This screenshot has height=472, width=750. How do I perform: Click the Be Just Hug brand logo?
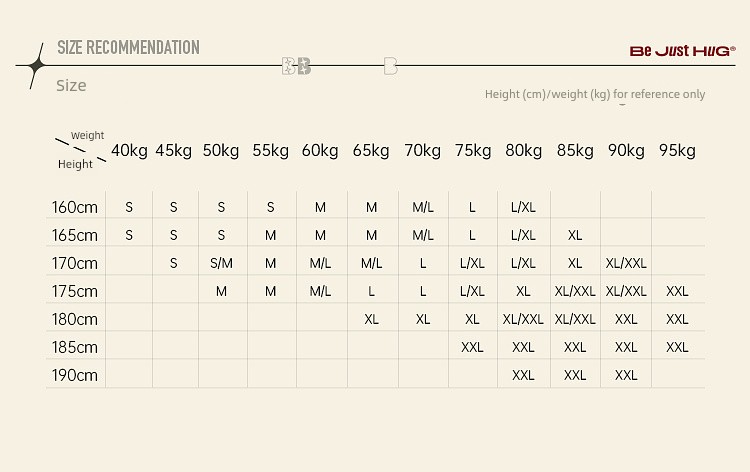click(x=681, y=50)
